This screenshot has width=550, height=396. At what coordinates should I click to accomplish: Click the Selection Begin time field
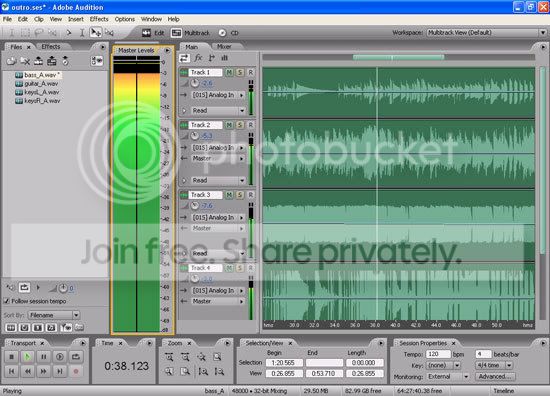[x=284, y=363]
